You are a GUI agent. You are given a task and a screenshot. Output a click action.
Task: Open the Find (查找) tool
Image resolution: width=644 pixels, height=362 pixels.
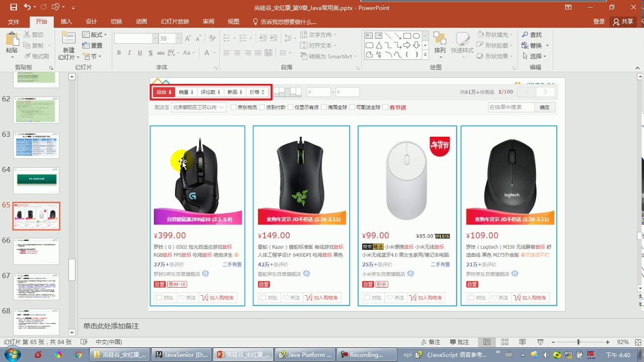pos(531,35)
